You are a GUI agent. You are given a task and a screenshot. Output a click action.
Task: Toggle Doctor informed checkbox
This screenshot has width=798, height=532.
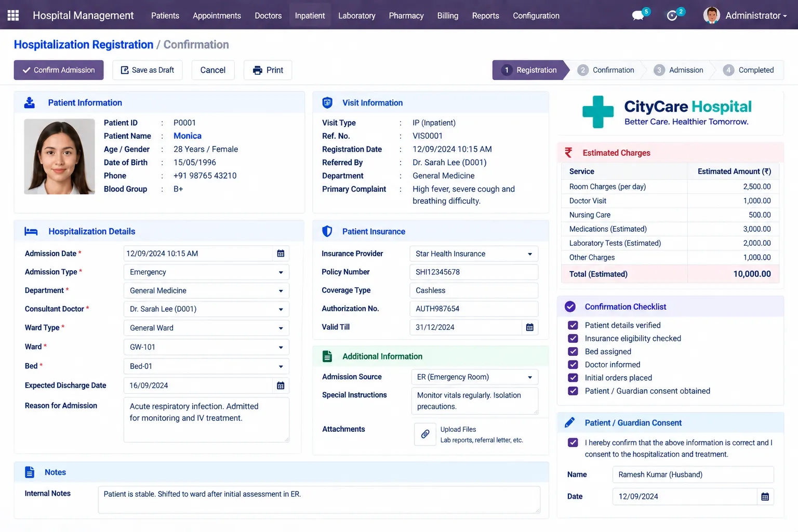[x=573, y=365]
